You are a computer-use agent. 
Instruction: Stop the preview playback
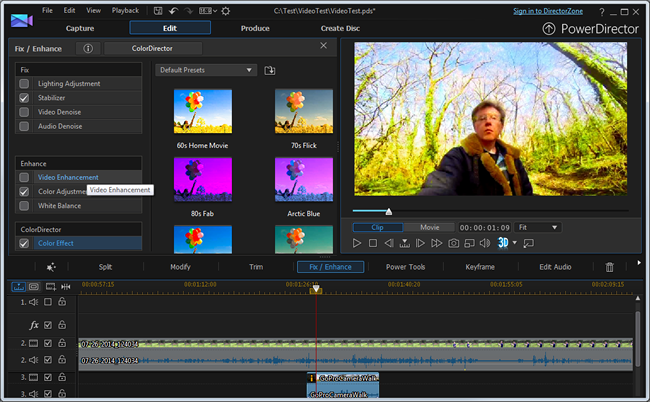coord(373,243)
